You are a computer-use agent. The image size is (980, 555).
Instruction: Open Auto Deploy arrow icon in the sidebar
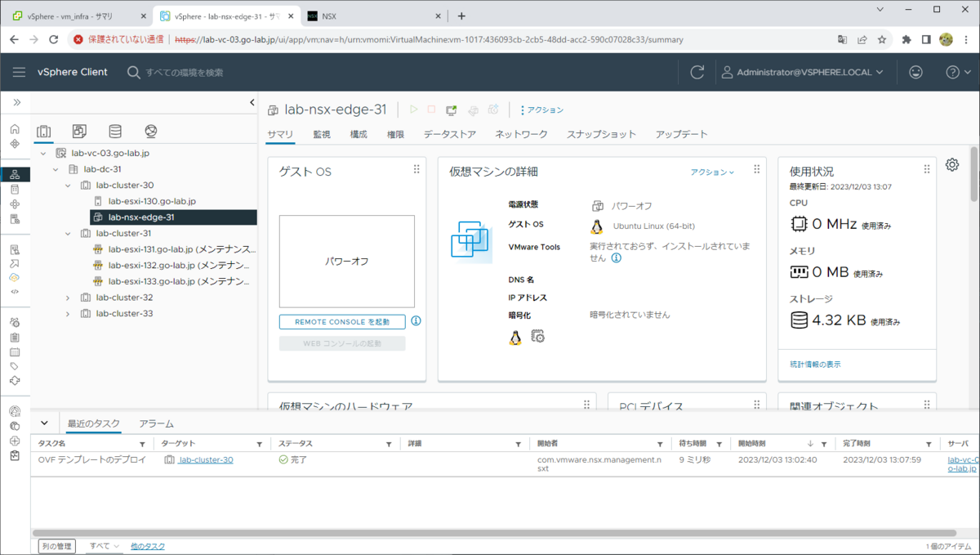click(x=15, y=263)
